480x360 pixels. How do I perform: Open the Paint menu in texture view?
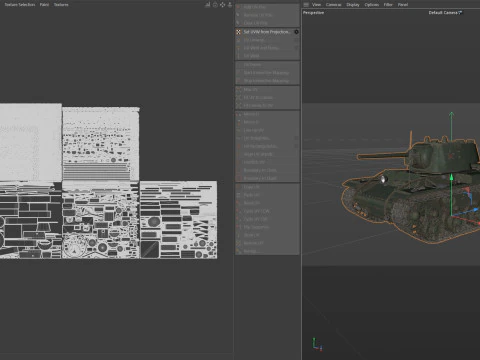(x=44, y=5)
